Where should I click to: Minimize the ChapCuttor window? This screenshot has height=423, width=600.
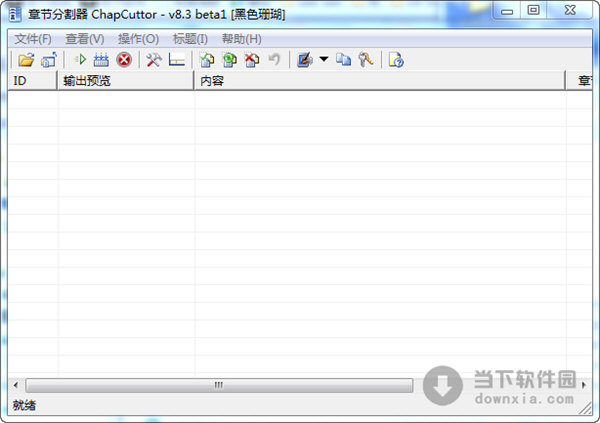click(507, 11)
